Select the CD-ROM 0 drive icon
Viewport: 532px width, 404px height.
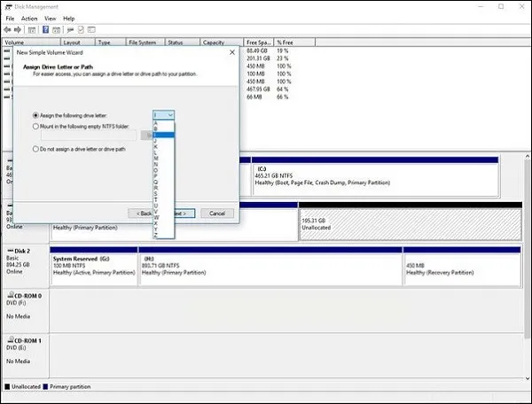pos(11,295)
